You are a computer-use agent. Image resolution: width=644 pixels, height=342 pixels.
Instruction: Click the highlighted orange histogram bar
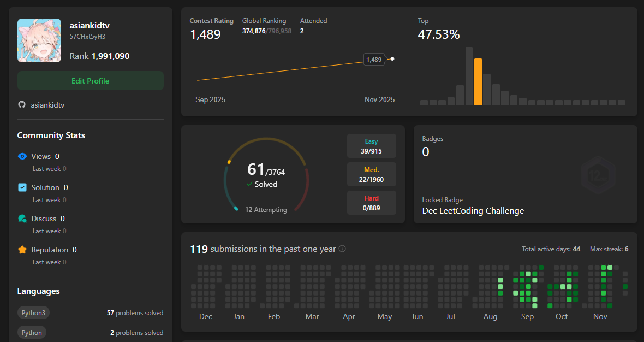tap(478, 82)
